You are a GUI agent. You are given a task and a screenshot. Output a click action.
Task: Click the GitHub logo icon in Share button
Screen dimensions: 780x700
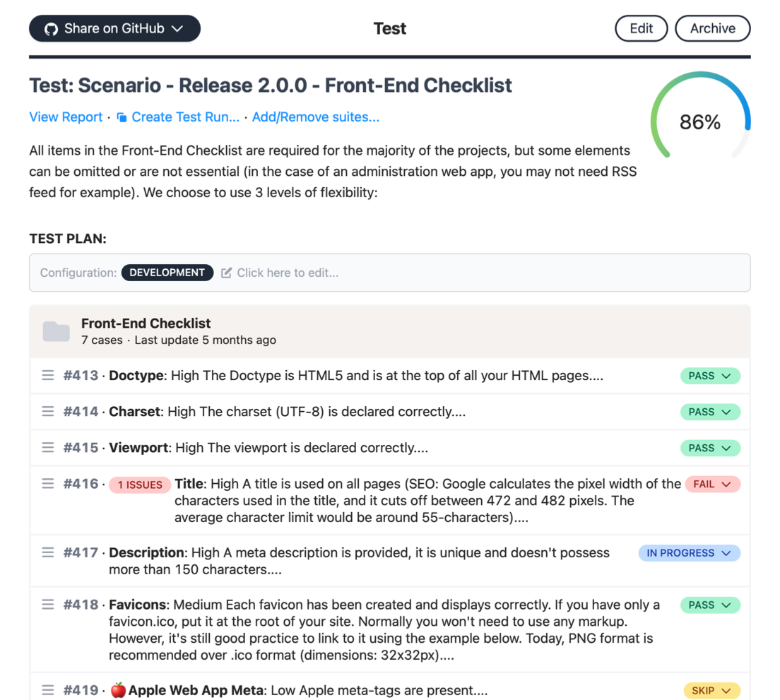point(51,29)
